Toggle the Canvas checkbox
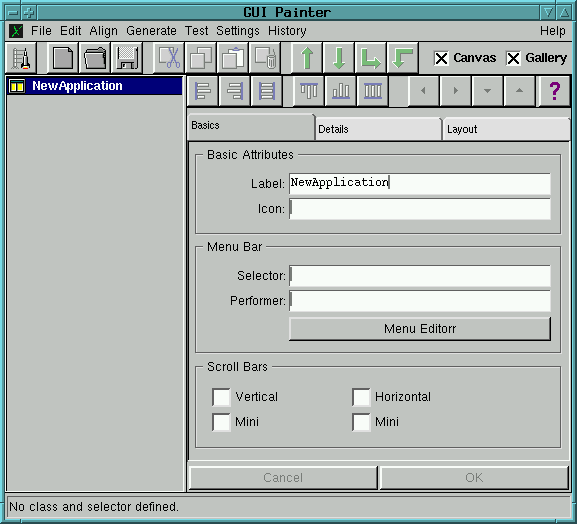Viewport: 577px width, 524px height. point(441,58)
